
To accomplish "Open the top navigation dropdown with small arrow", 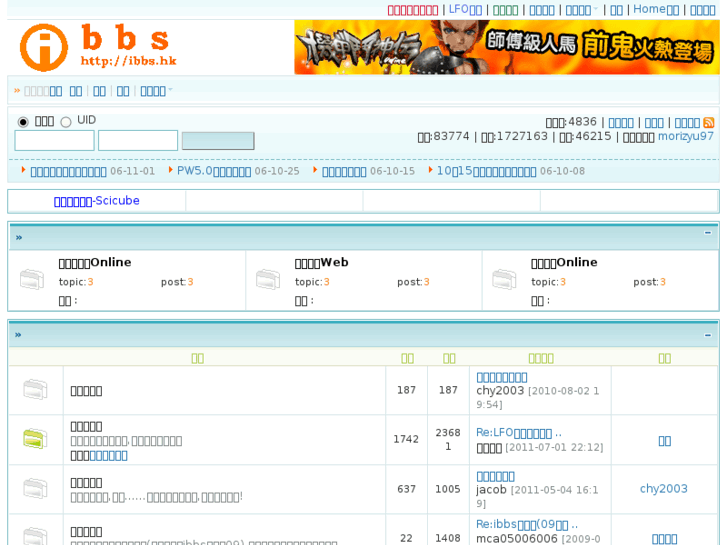I will click(x=581, y=10).
